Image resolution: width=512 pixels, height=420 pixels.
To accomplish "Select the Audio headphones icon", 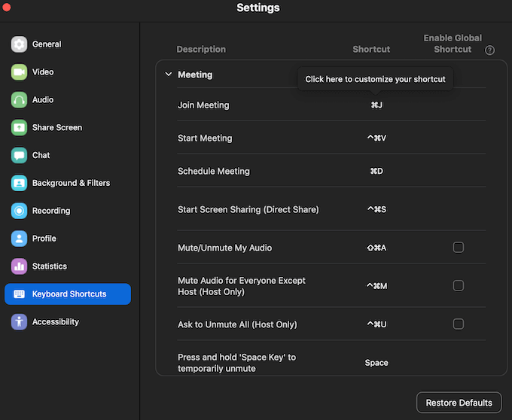I will [x=19, y=100].
